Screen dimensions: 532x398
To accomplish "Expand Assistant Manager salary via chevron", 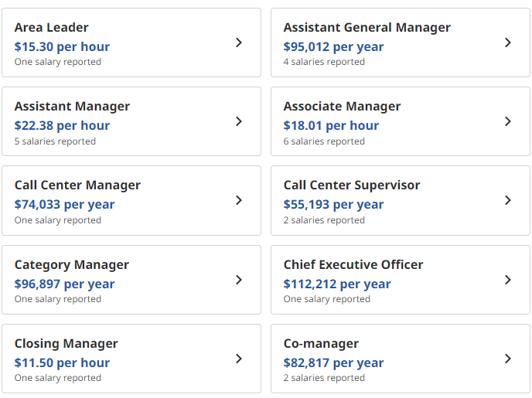I will pos(239,121).
